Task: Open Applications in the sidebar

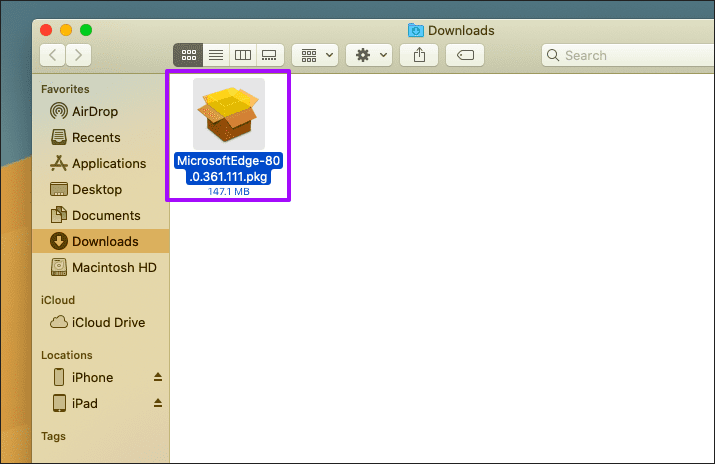Action: click(101, 163)
